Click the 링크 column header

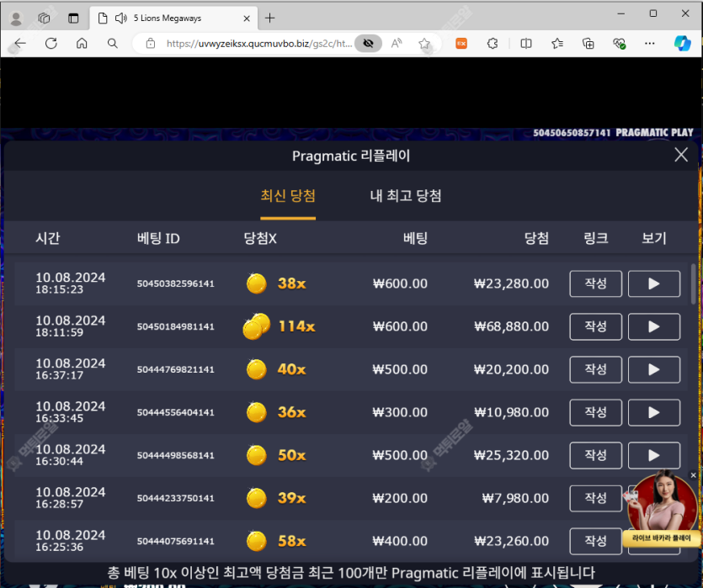tap(596, 238)
